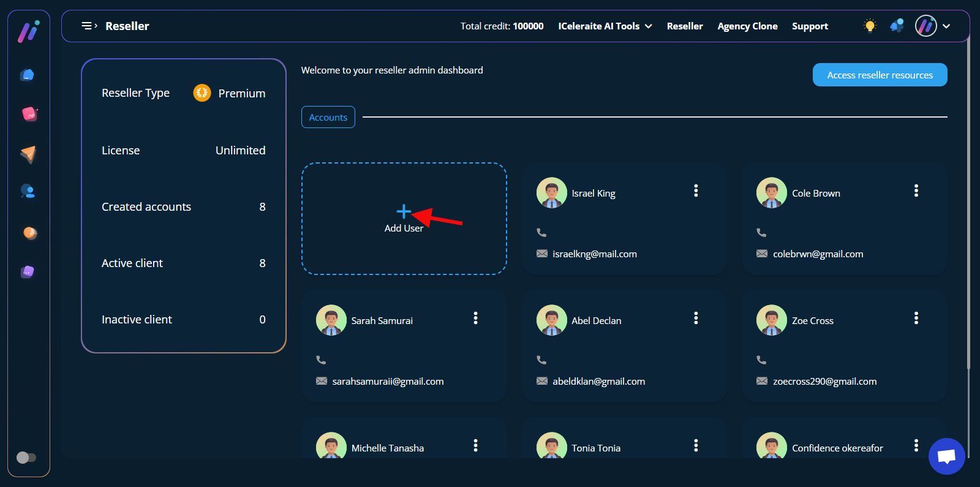Open Agency Clone in top navigation
The image size is (980, 487).
point(747,26)
